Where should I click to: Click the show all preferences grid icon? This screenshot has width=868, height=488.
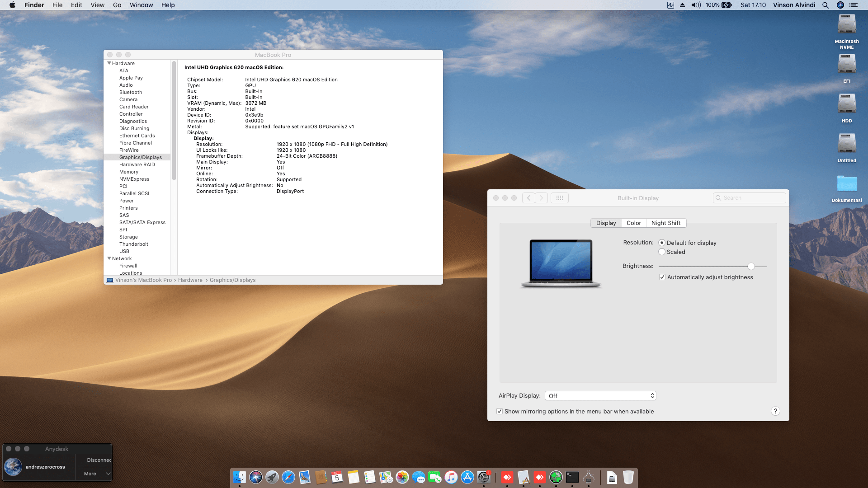(560, 197)
